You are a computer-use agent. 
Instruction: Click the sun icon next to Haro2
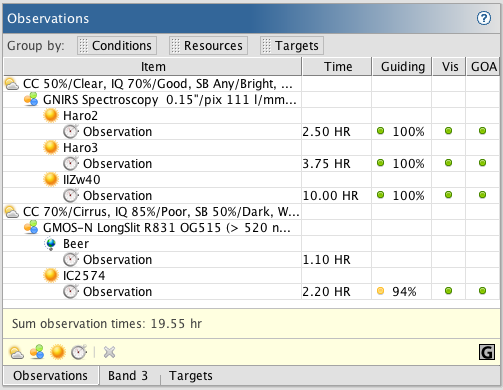[x=51, y=115]
